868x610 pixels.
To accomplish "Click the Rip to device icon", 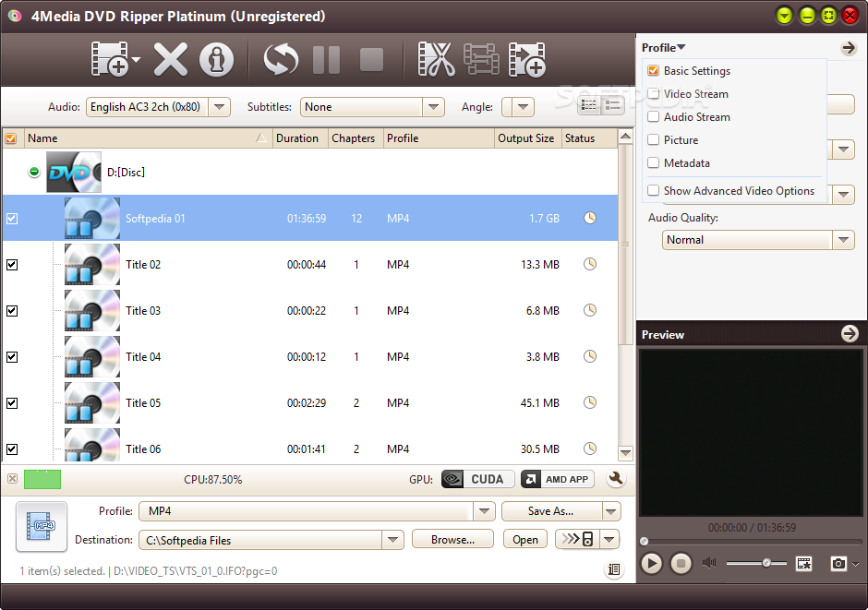I will 578,539.
